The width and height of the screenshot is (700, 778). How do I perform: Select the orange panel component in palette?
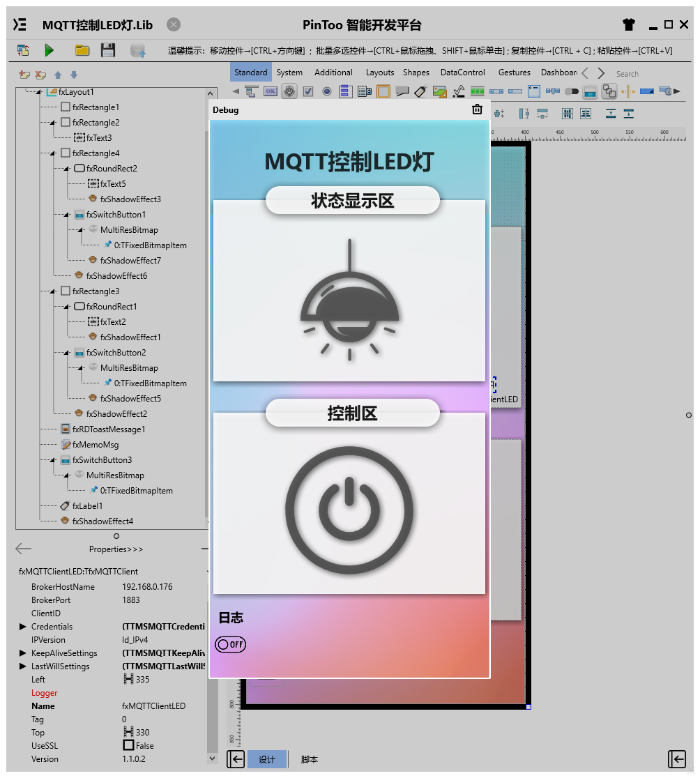383,91
